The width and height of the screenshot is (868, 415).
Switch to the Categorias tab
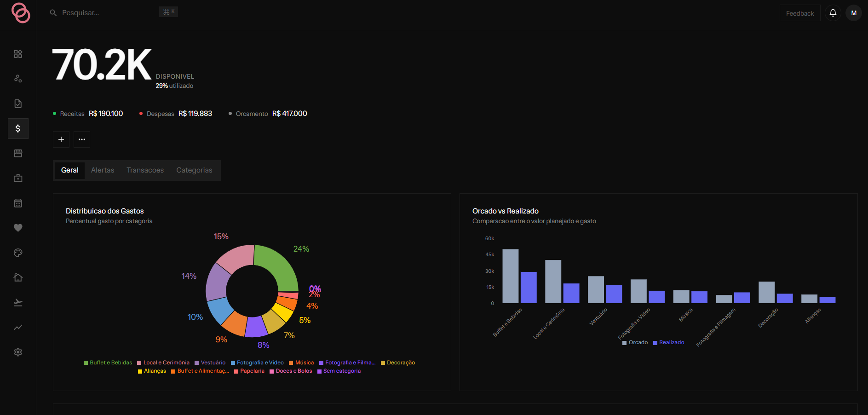pos(195,170)
